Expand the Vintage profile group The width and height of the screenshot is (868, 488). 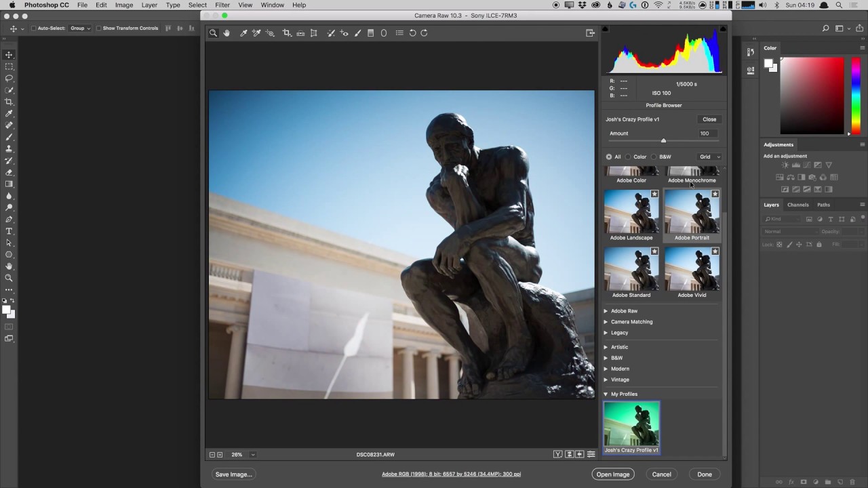tap(606, 380)
